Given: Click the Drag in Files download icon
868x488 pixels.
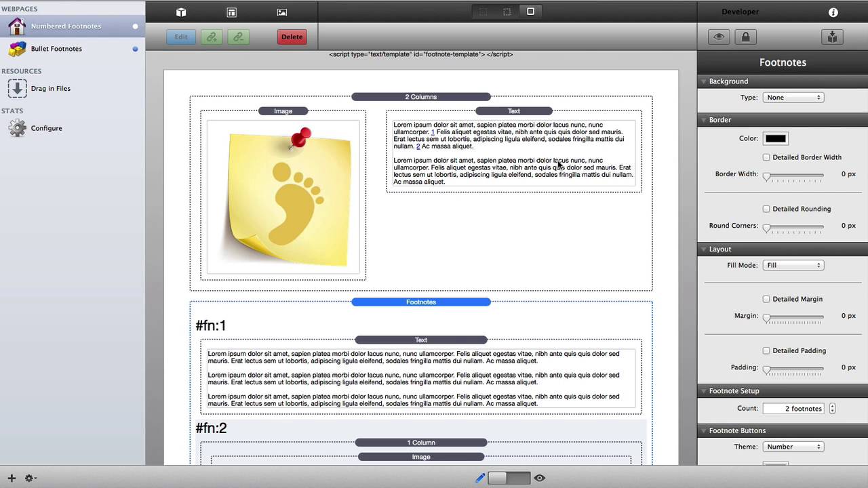Looking at the screenshot, I should point(17,88).
